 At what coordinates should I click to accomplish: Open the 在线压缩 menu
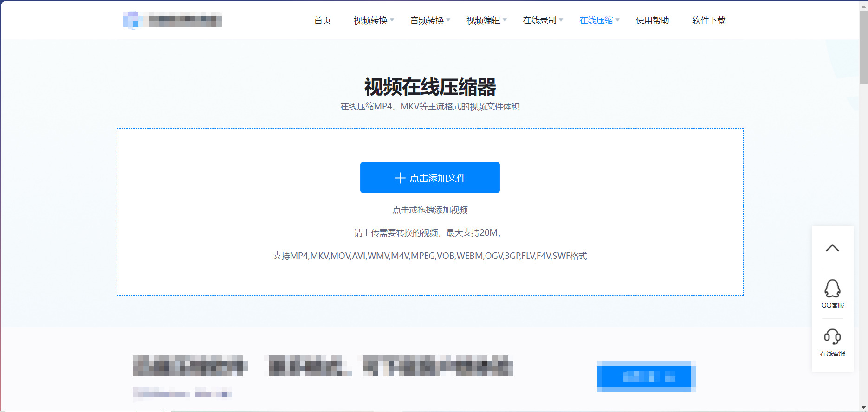[596, 20]
